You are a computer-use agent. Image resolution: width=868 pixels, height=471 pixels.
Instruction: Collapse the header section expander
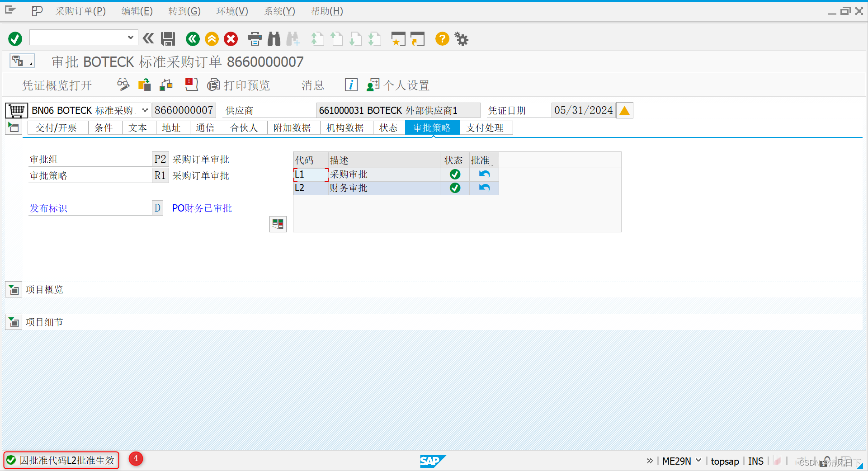14,127
